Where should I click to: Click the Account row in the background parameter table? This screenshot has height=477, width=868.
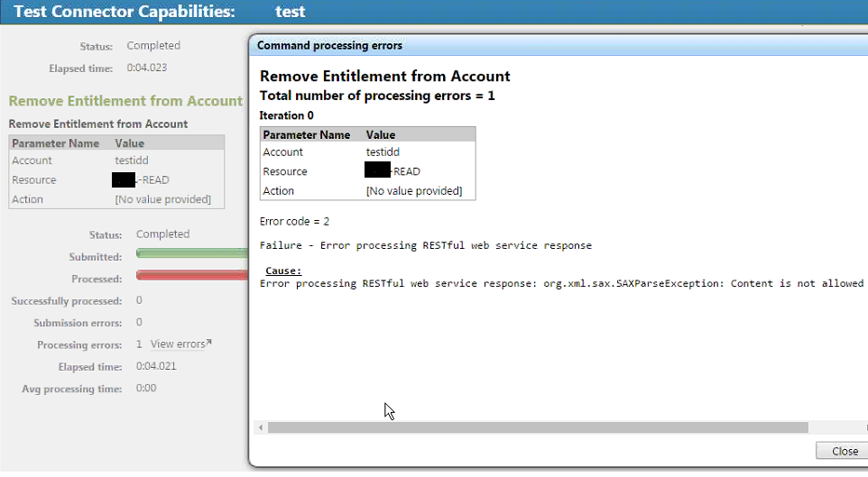[115, 161]
